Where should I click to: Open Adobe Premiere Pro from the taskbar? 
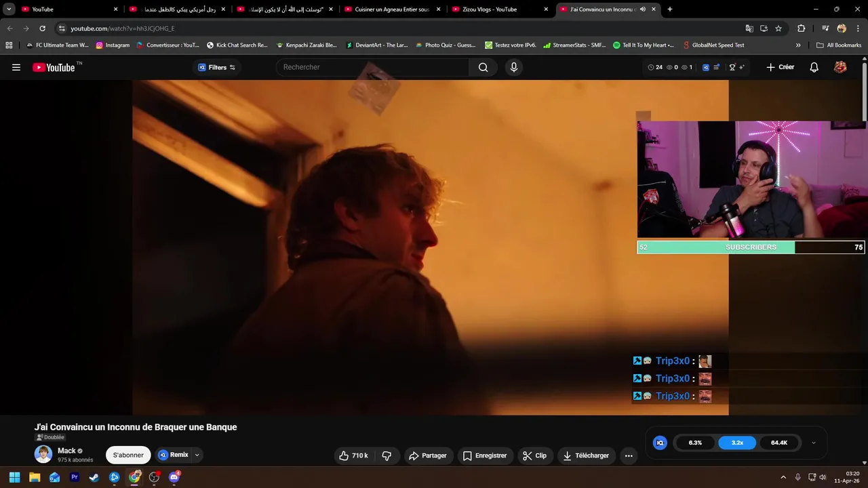(75, 477)
